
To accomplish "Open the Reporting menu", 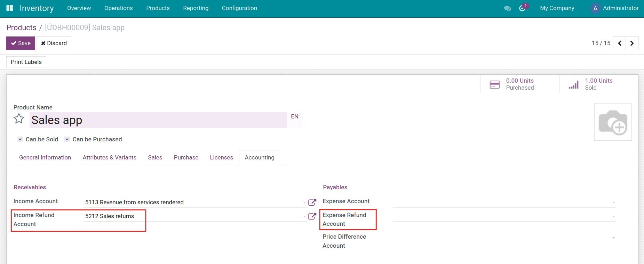I will click(x=196, y=8).
